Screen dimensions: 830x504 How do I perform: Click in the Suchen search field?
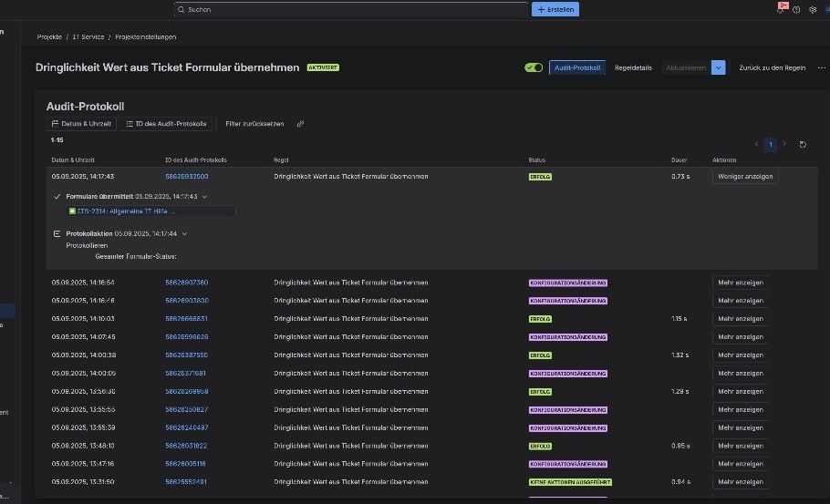click(352, 9)
